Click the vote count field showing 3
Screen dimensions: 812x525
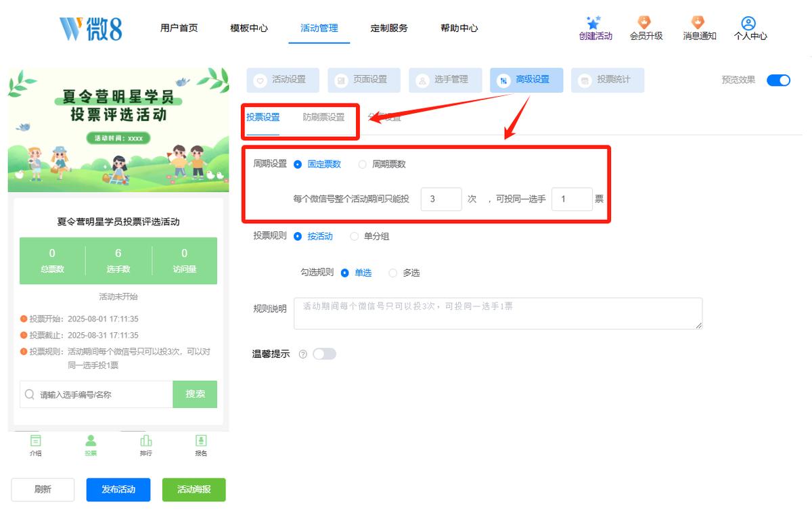[x=441, y=200]
